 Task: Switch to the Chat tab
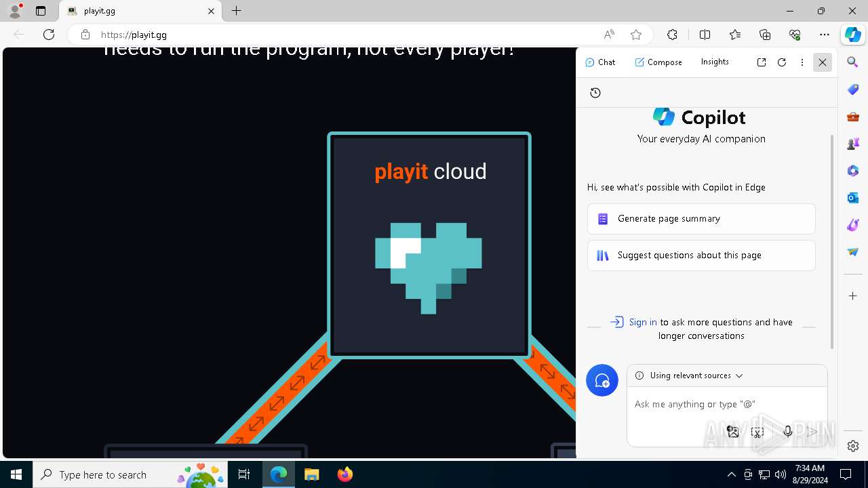point(600,62)
